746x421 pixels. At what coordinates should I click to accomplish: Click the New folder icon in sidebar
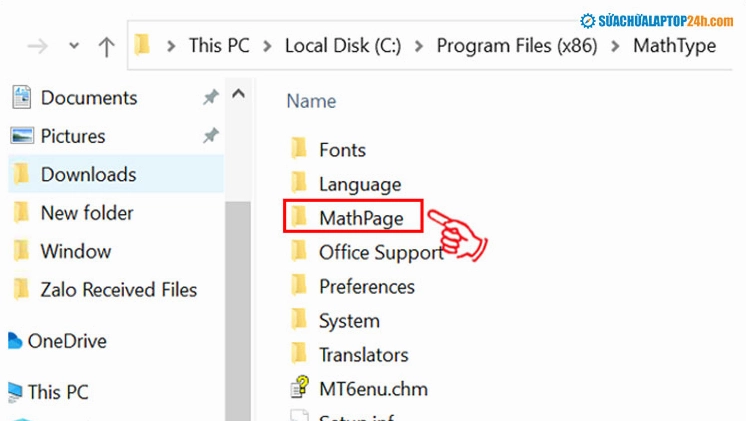[21, 212]
